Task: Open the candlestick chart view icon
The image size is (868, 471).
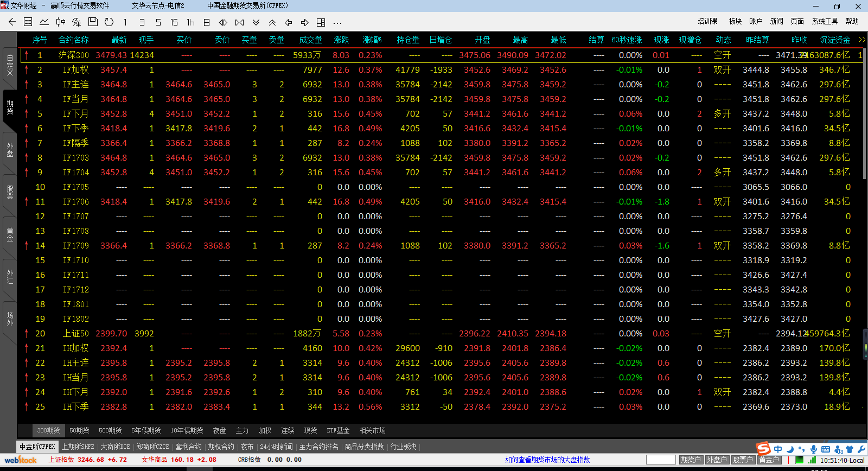Action: click(60, 22)
